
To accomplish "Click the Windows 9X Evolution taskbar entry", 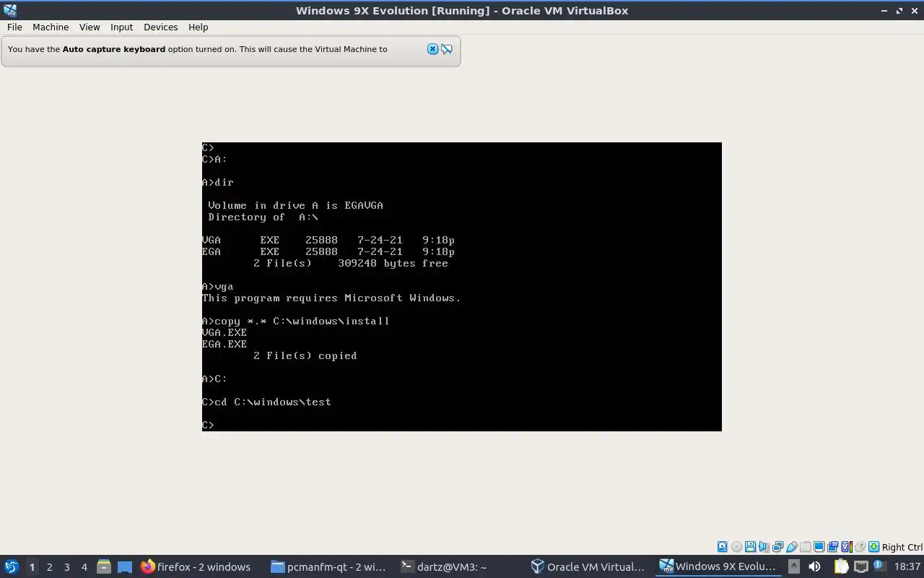I will pos(718,567).
